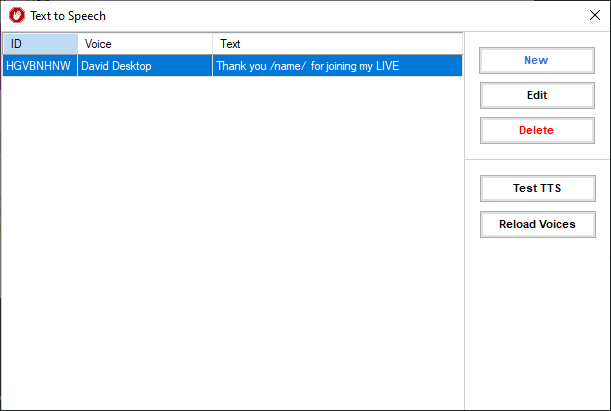The height and width of the screenshot is (411, 611).
Task: Refresh voices with Reload Voices button
Action: [538, 224]
